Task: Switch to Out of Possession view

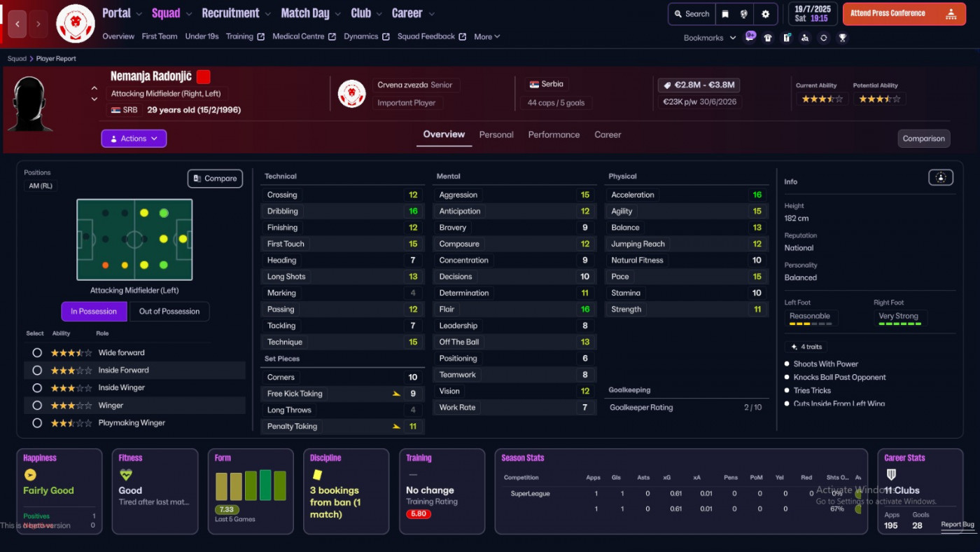Action: (169, 312)
